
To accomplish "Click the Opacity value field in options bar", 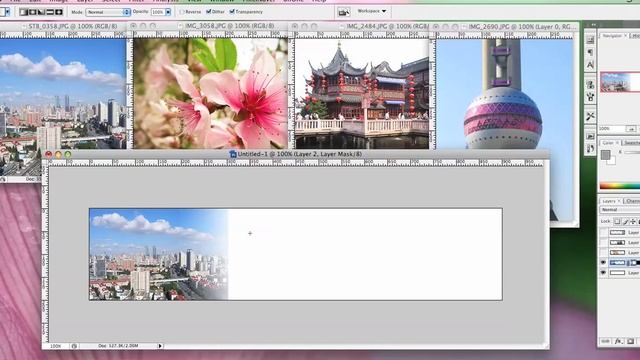I will click(x=158, y=12).
